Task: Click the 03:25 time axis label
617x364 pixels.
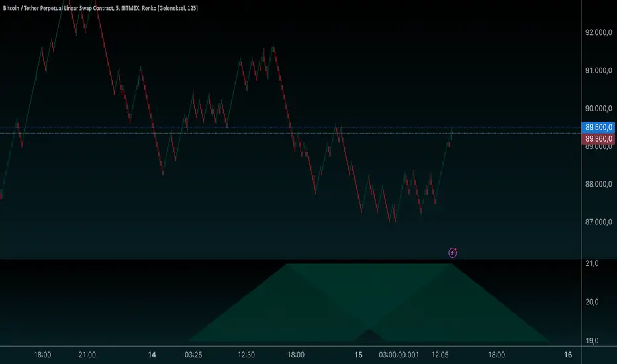Action: click(193, 355)
